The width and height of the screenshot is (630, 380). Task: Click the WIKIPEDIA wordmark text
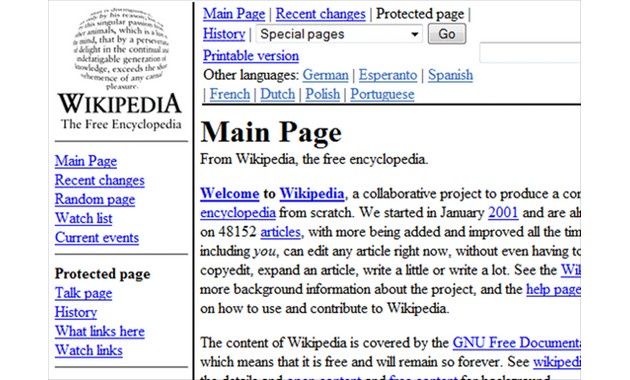120,104
